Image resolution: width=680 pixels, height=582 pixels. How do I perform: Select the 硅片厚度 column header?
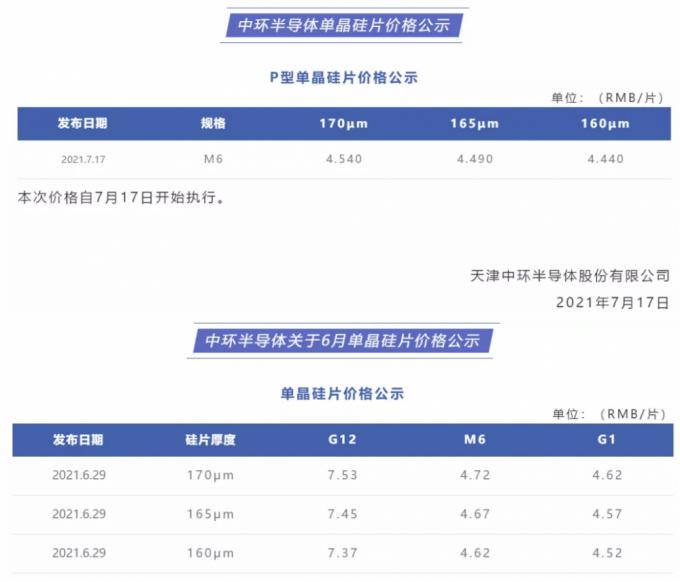click(x=210, y=440)
